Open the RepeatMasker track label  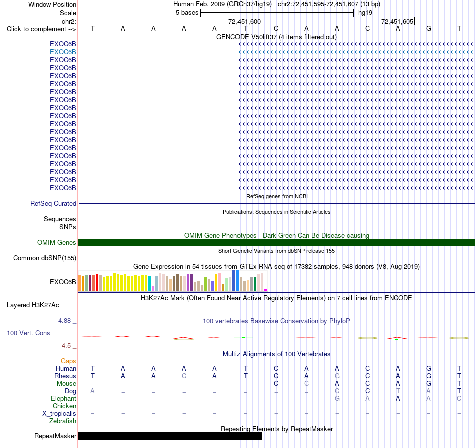[55, 436]
